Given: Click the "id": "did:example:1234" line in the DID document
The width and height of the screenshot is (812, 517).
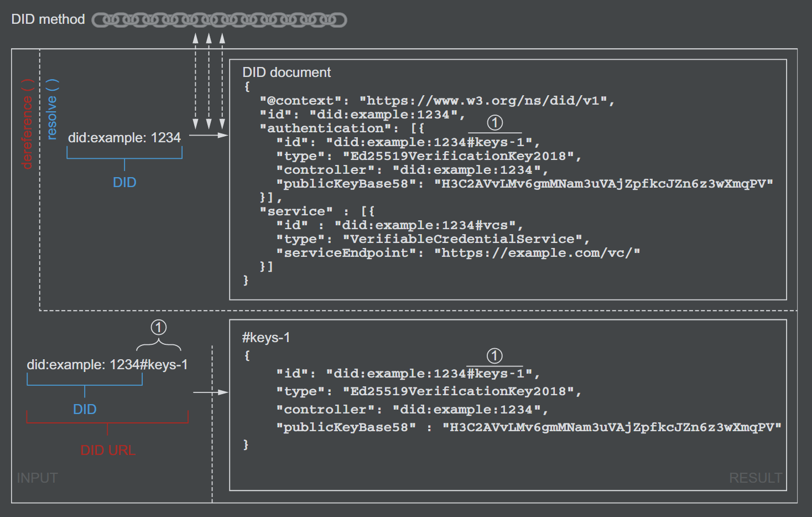Looking at the screenshot, I should [362, 114].
